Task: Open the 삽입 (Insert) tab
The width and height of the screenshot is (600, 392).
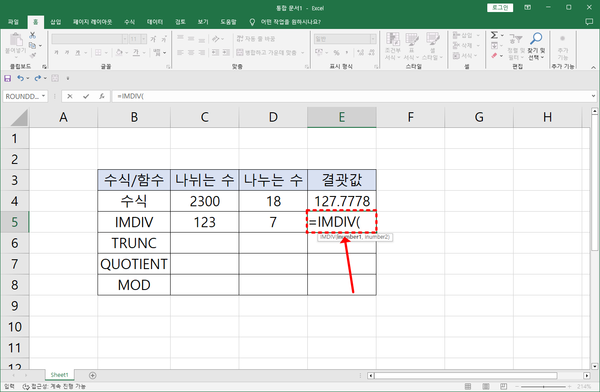Action: [56, 22]
